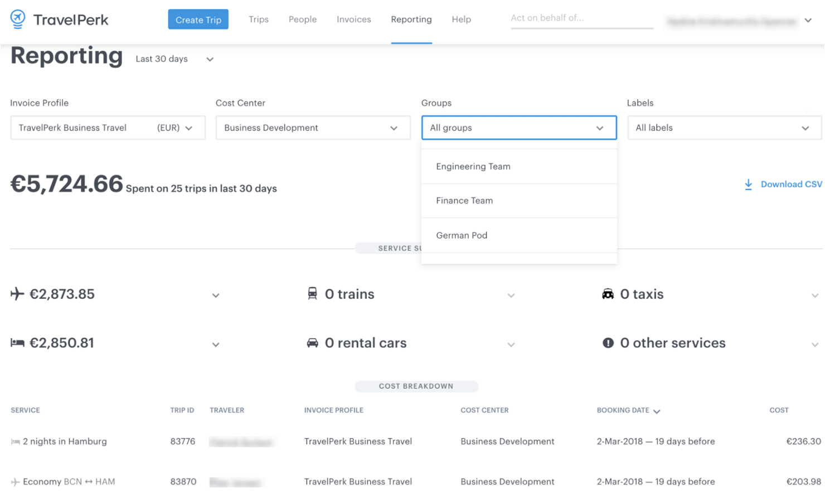This screenshot has width=825, height=504.
Task: Click the Create Trip button
Action: (x=198, y=20)
